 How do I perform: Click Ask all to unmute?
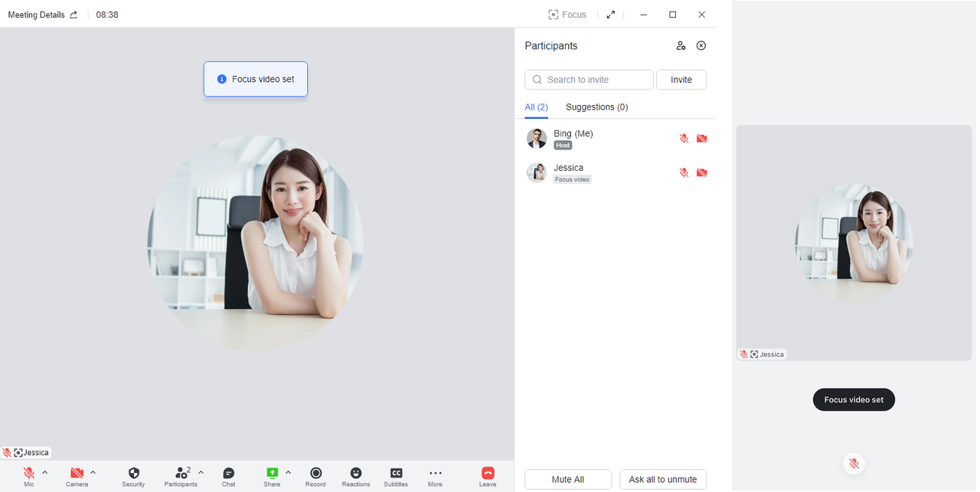(x=662, y=479)
